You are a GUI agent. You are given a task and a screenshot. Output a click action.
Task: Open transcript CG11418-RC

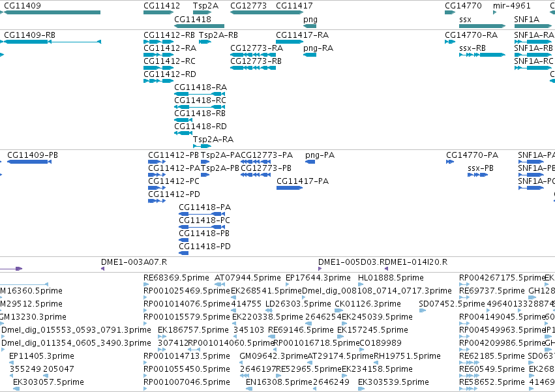(200, 100)
